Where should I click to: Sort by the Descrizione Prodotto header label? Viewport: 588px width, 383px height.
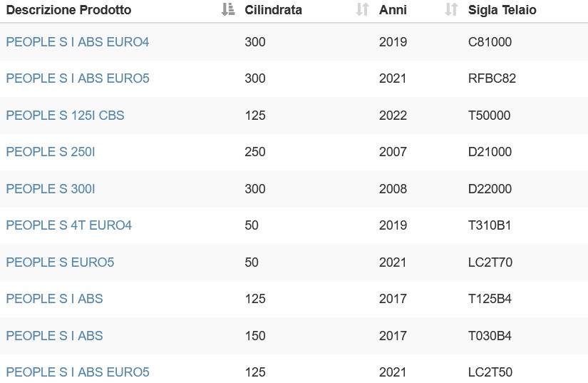(x=68, y=10)
